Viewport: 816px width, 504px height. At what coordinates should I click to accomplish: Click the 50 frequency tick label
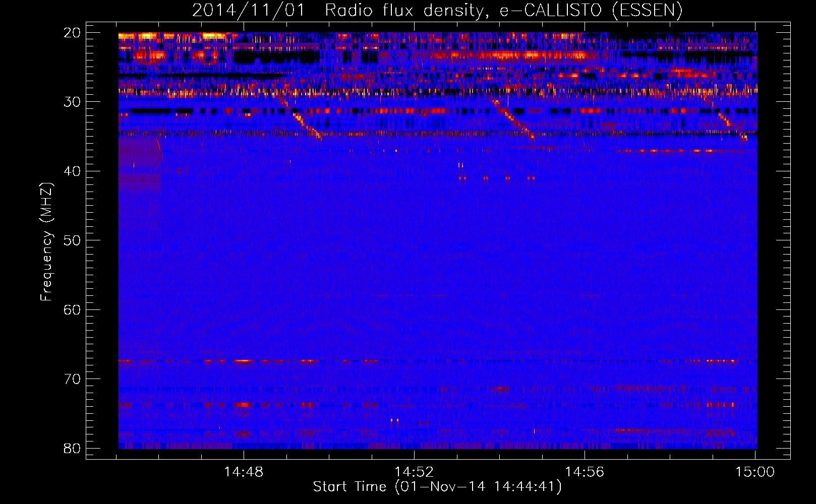72,240
